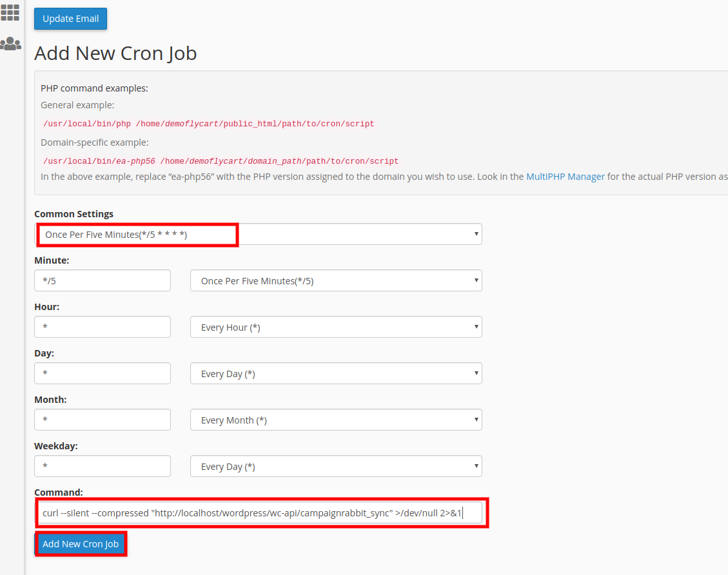Click the Weekday input field
Screen dimensions: 728x575
(103, 467)
